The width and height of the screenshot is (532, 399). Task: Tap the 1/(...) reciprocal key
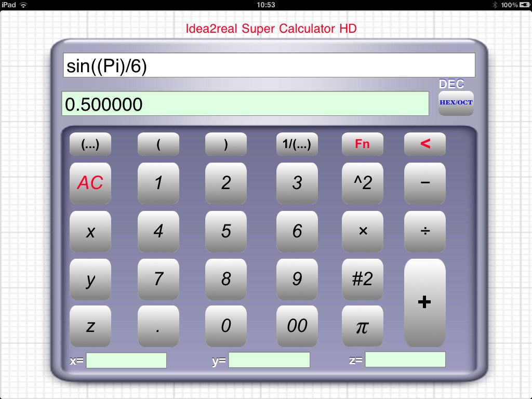297,144
